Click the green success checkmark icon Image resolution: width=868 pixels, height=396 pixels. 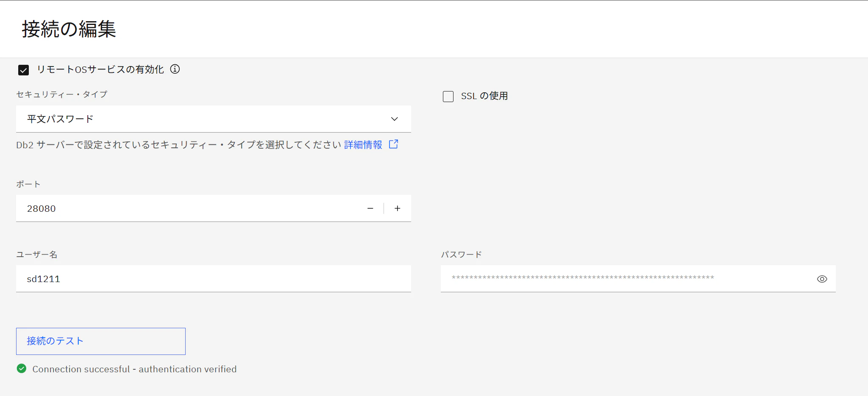point(22,368)
